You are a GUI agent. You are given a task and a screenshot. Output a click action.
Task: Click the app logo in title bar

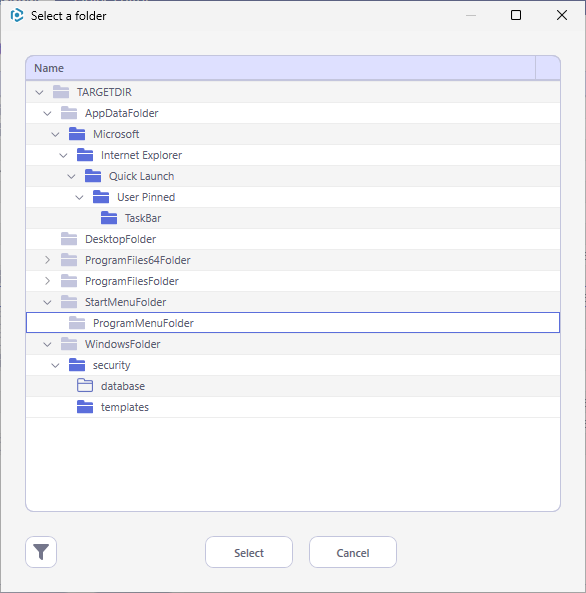17,16
